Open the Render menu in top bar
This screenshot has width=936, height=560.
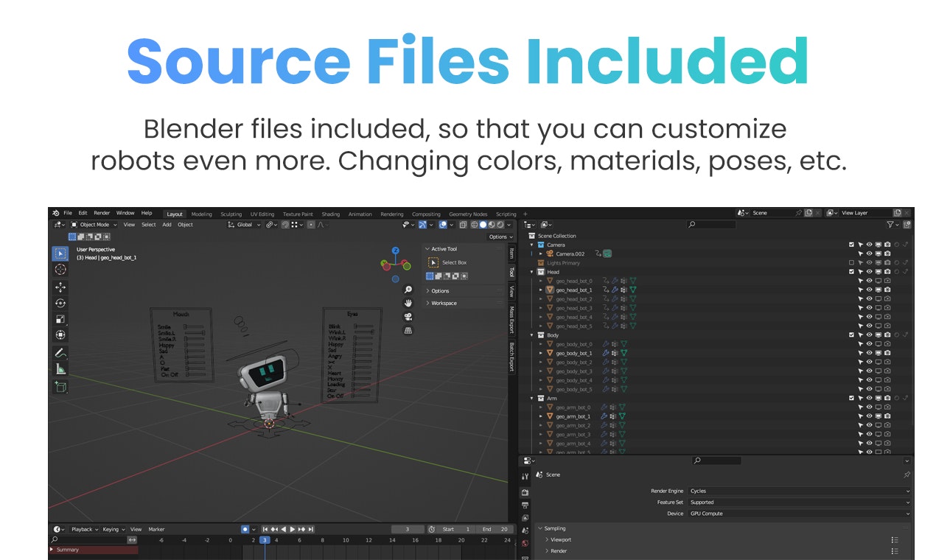pyautogui.click(x=102, y=213)
